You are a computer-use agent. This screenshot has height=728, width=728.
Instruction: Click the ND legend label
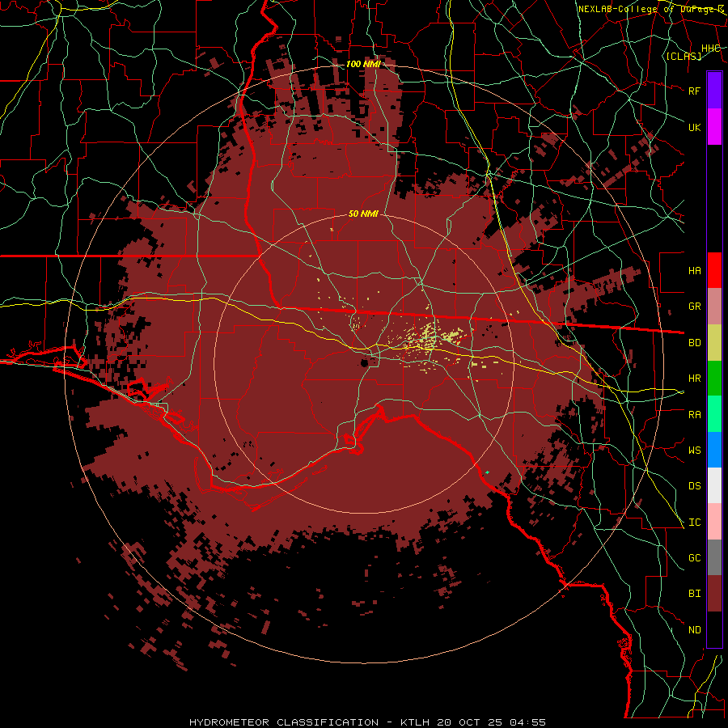pos(694,630)
